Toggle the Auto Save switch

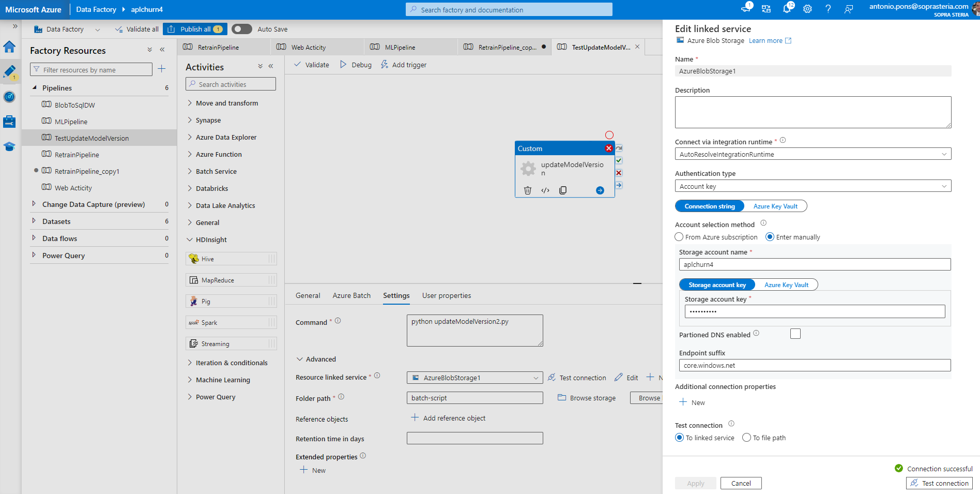(241, 29)
